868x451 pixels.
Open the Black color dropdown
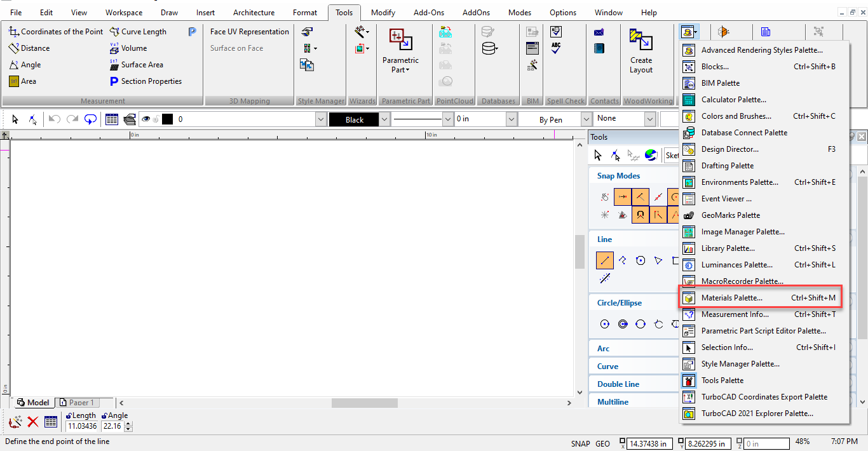pyautogui.click(x=384, y=119)
